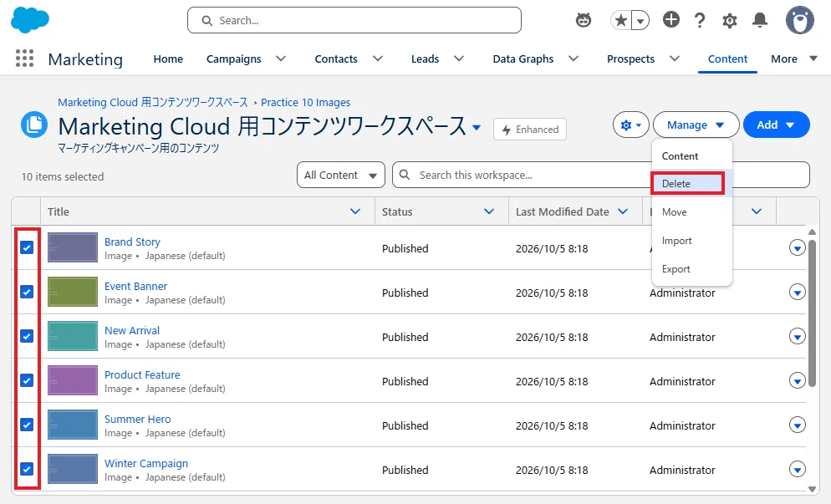Image resolution: width=831 pixels, height=504 pixels.
Task: Select Export in the Manage menu
Action: (676, 268)
